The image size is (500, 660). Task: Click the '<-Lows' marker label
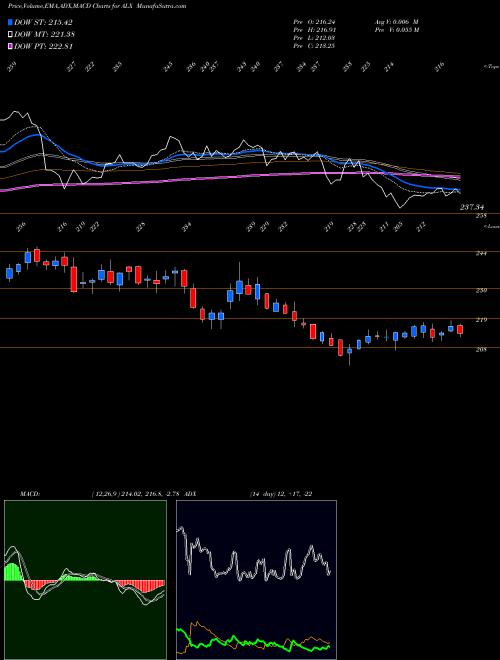(x=491, y=226)
